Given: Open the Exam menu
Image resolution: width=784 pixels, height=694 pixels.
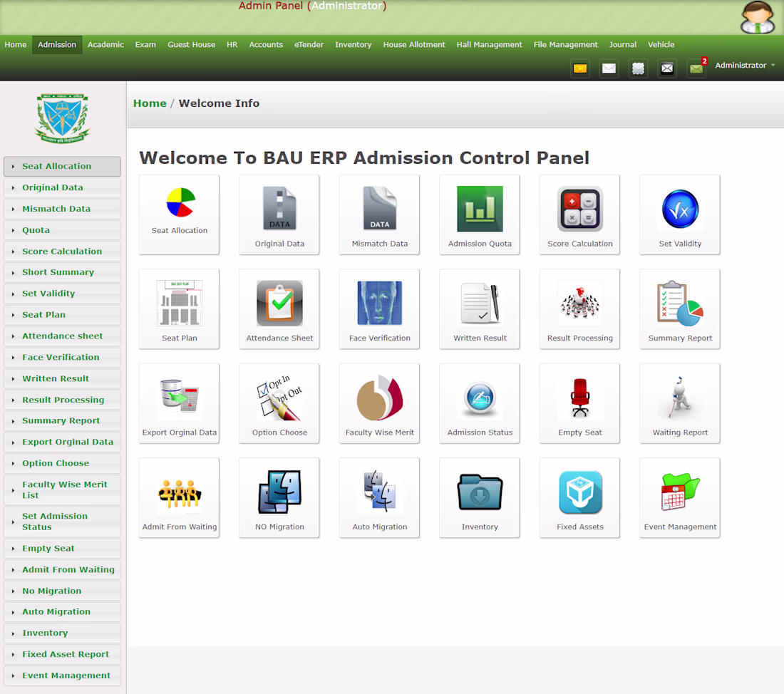Looking at the screenshot, I should 145,44.
